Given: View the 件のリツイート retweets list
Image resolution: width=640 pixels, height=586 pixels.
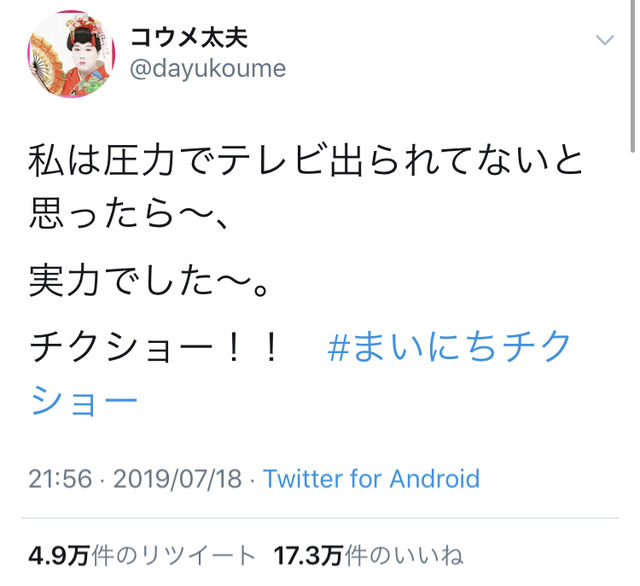Looking at the screenshot, I should point(173,555).
